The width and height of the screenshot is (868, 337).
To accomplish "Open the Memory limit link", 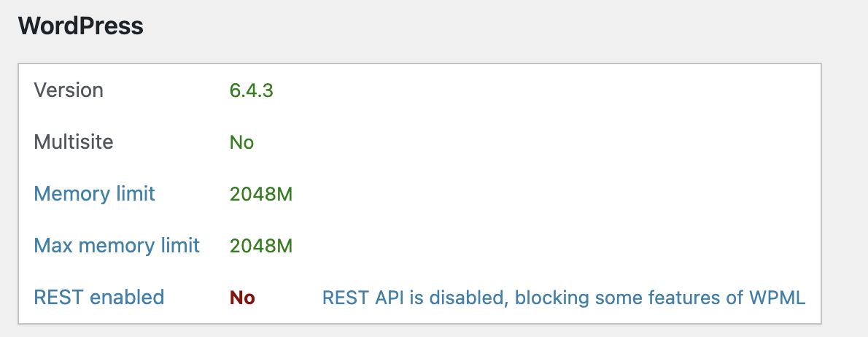I will tap(94, 194).
